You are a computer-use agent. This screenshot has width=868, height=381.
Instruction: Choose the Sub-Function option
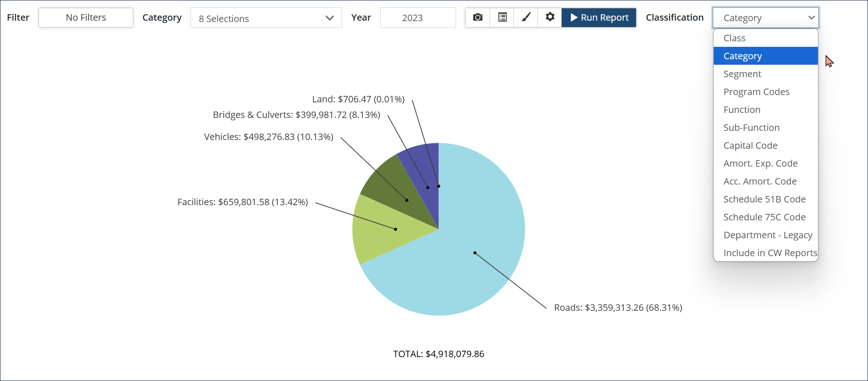click(x=751, y=128)
